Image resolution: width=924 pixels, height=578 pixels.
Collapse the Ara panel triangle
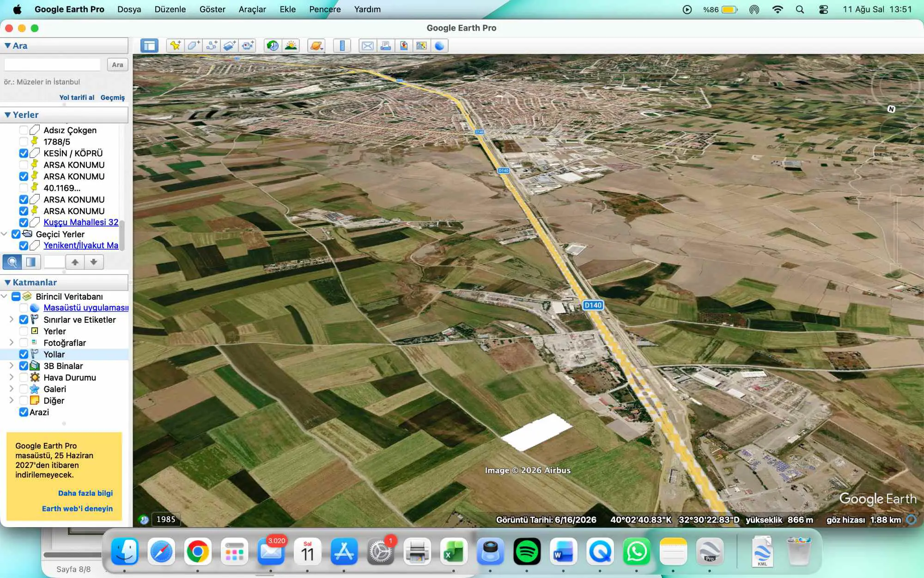point(7,45)
